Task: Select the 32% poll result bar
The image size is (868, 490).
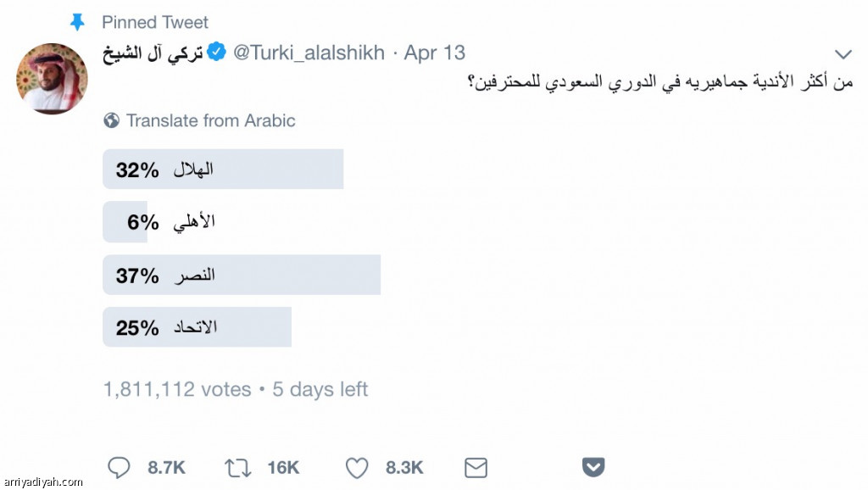Action: [223, 170]
